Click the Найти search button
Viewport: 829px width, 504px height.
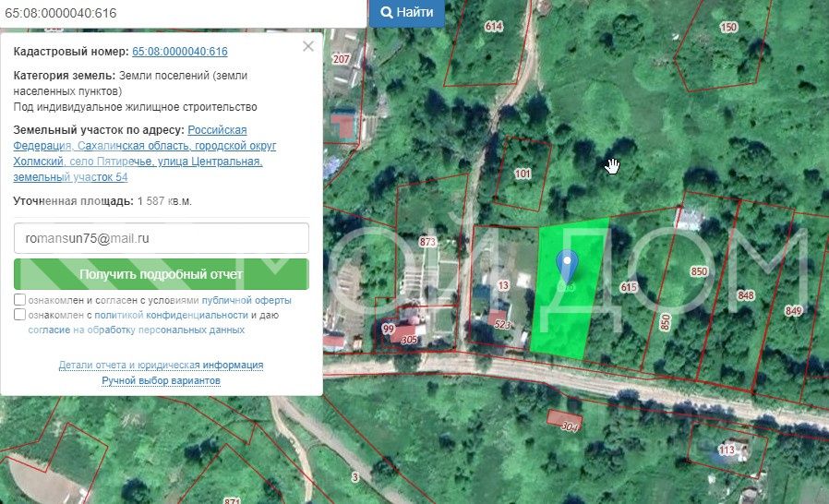[x=406, y=13]
